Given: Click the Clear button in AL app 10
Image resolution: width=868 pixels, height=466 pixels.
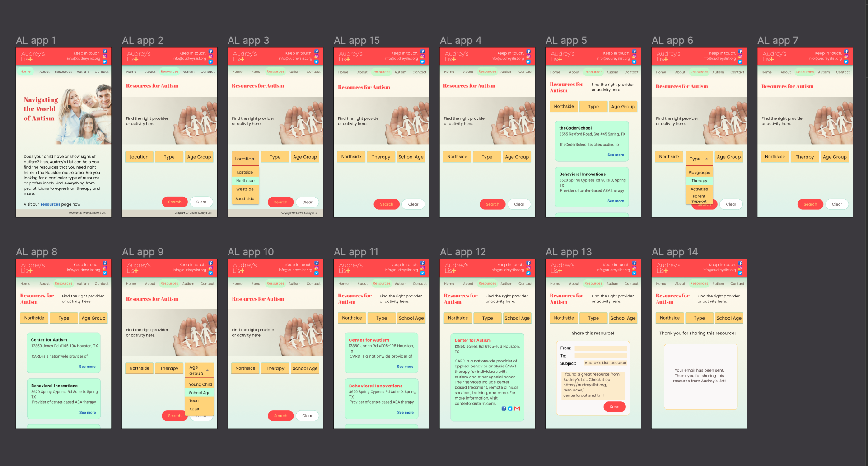Looking at the screenshot, I should tap(307, 416).
